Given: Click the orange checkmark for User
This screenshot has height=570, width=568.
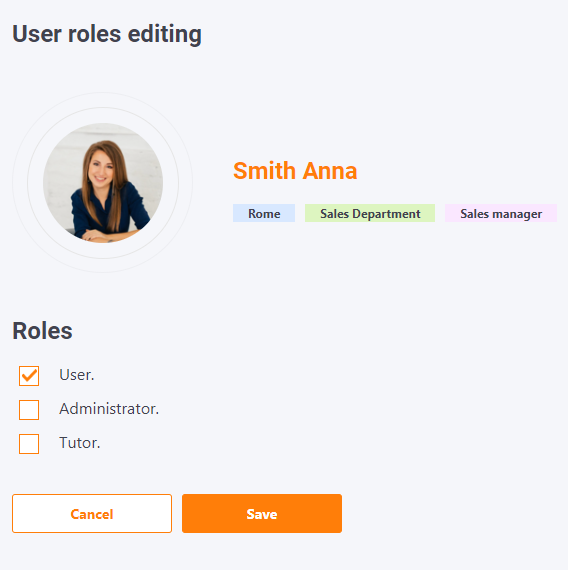Looking at the screenshot, I should click(x=29, y=376).
